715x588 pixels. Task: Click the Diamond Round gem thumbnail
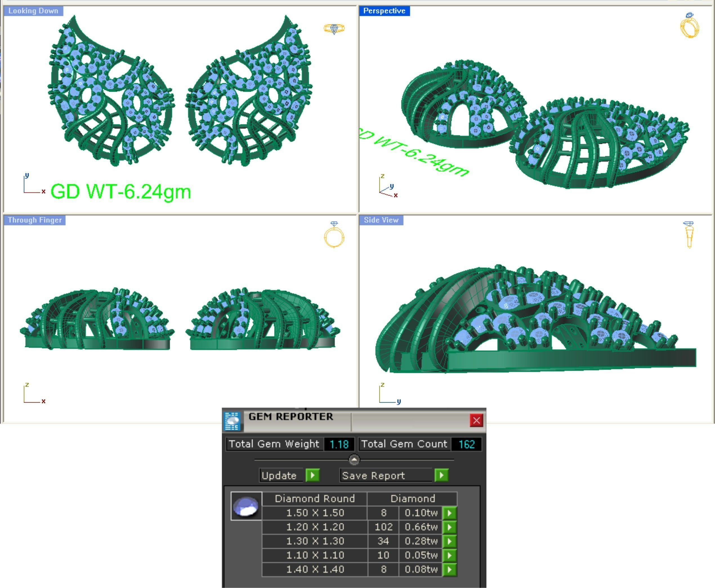pos(246,506)
